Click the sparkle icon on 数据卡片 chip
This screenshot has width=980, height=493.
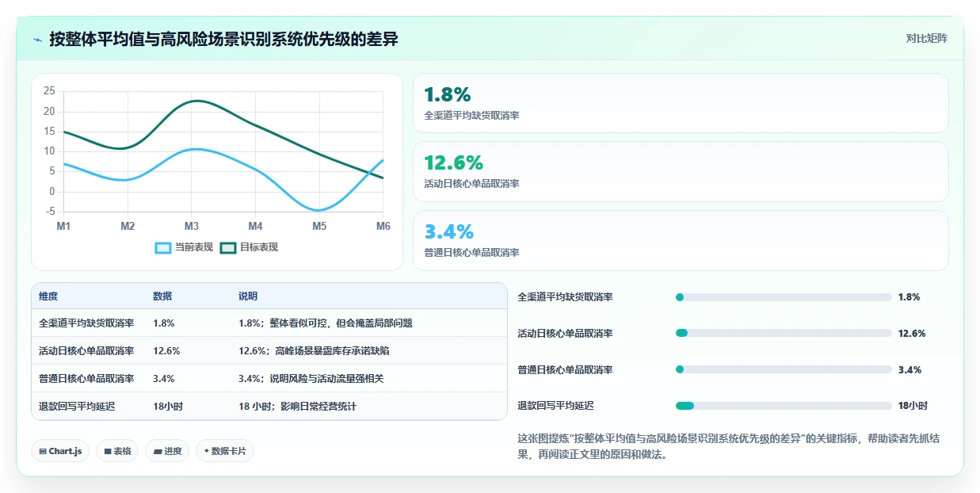tap(206, 451)
